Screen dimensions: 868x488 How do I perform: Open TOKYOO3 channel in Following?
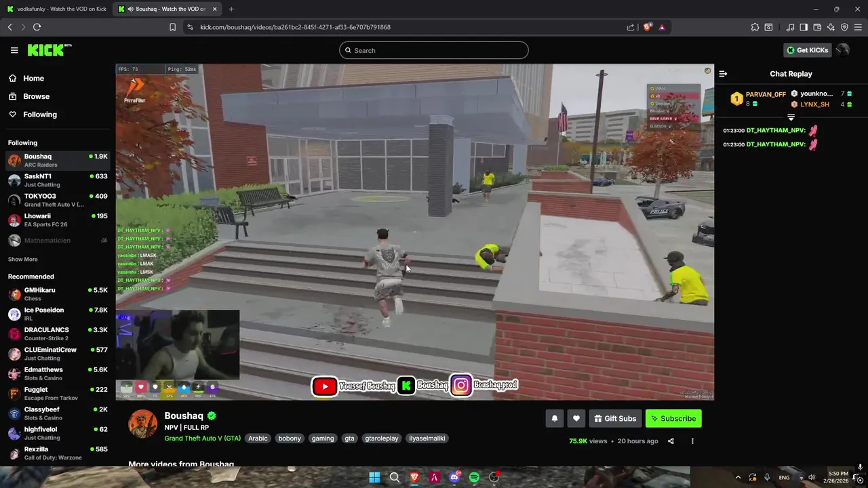(x=58, y=200)
